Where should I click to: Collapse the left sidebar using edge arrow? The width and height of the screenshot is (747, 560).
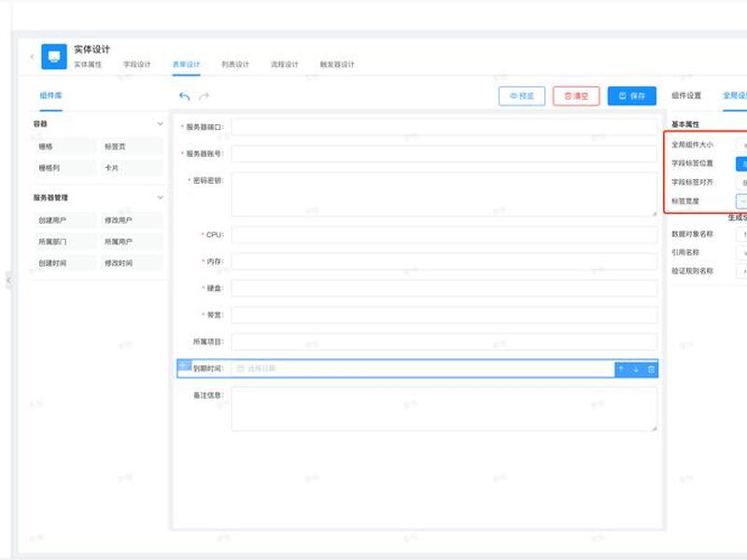[8, 280]
